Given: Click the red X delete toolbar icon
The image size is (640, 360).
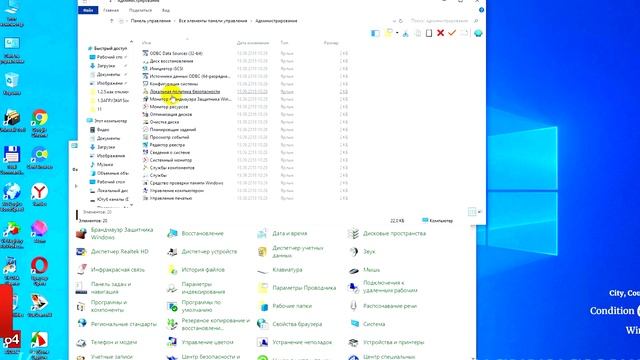Looking at the screenshot, I should 440,33.
